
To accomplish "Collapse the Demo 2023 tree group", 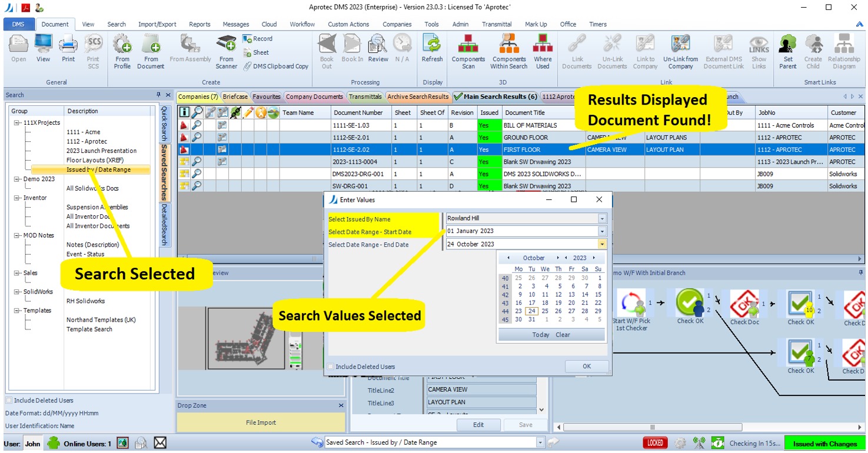I will [17, 179].
